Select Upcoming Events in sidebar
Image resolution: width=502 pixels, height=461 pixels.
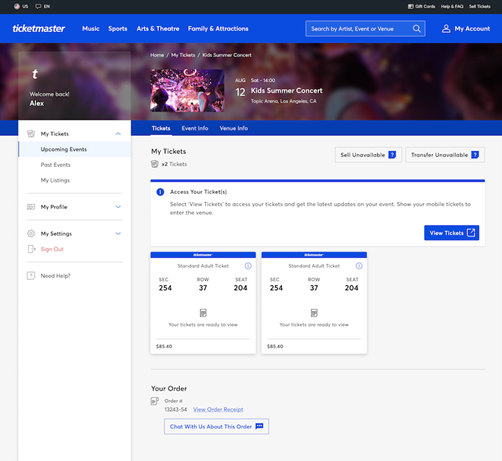tap(75, 149)
